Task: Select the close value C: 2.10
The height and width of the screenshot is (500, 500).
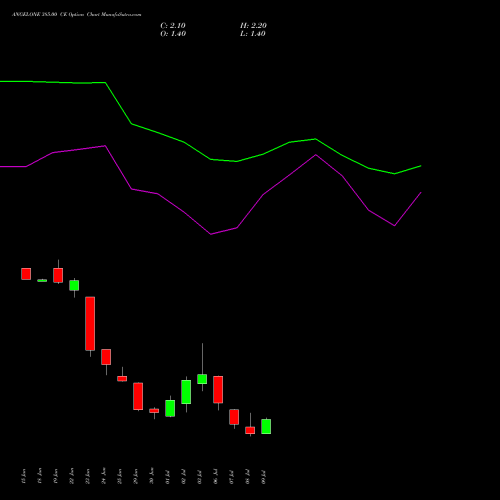Action: point(173,26)
